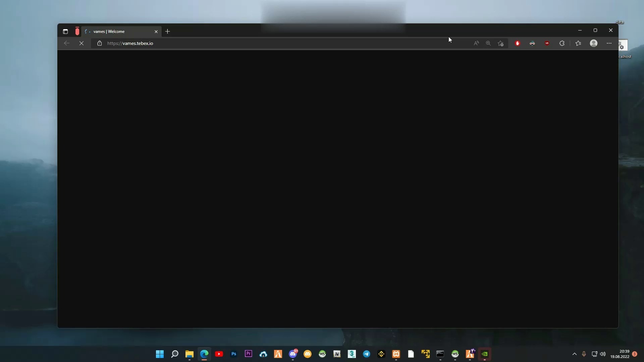
Task: Open Windows Search from the taskbar
Action: (x=175, y=354)
